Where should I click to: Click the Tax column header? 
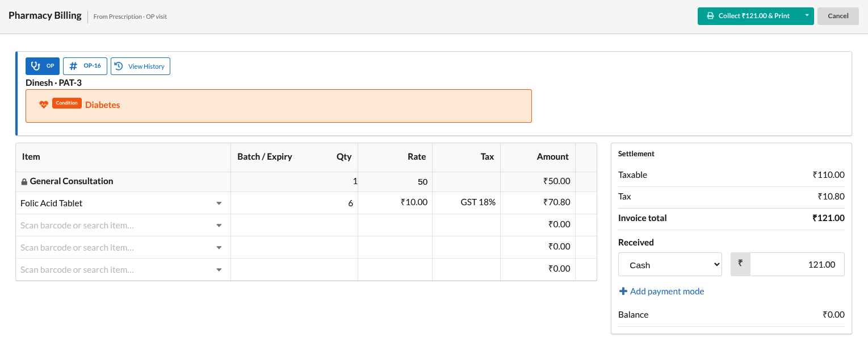pos(487,157)
